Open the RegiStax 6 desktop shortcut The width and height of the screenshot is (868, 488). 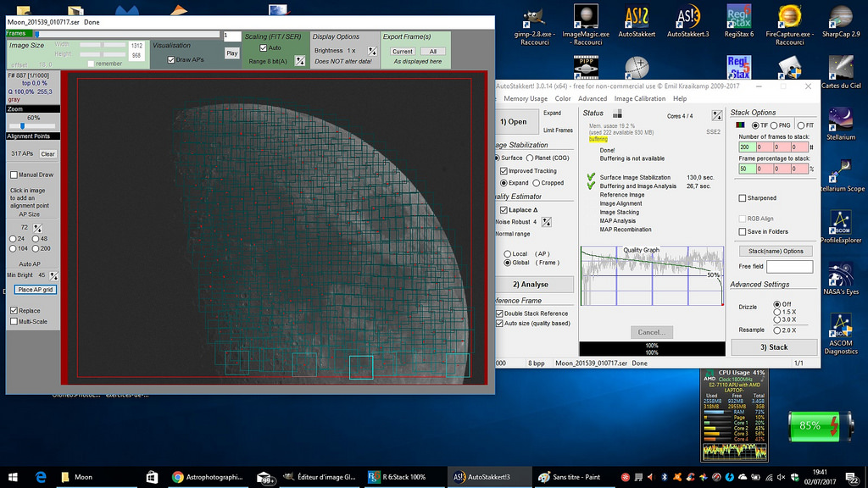pyautogui.click(x=738, y=19)
